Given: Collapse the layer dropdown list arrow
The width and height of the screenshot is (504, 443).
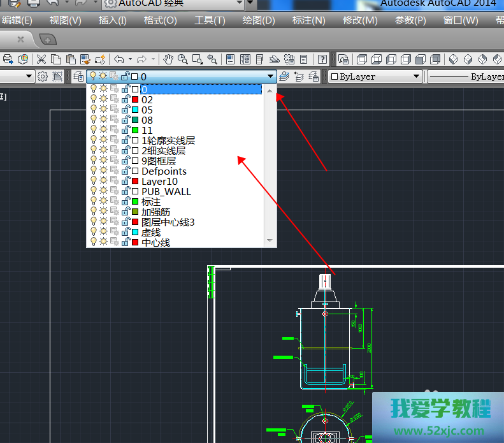Looking at the screenshot, I should 271,76.
